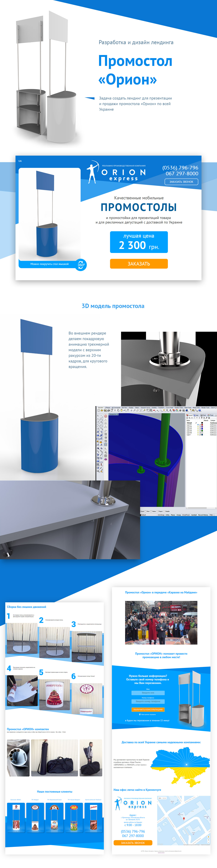Click the orange ЗАКАЗАТЬ button

point(139,264)
